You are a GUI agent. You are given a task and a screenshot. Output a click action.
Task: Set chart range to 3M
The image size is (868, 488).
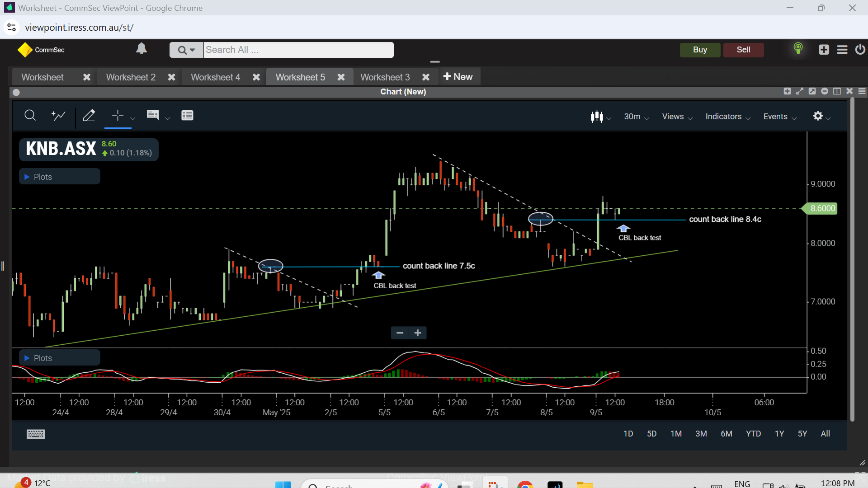(x=701, y=434)
